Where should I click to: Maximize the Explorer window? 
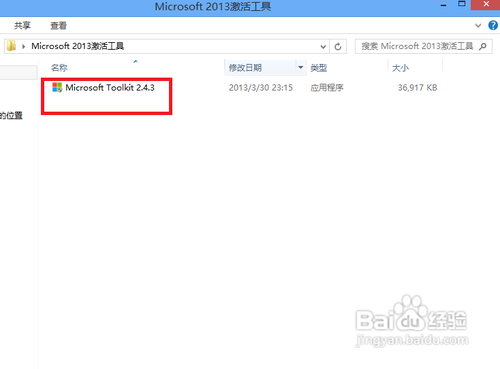pyautogui.click(x=462, y=4)
